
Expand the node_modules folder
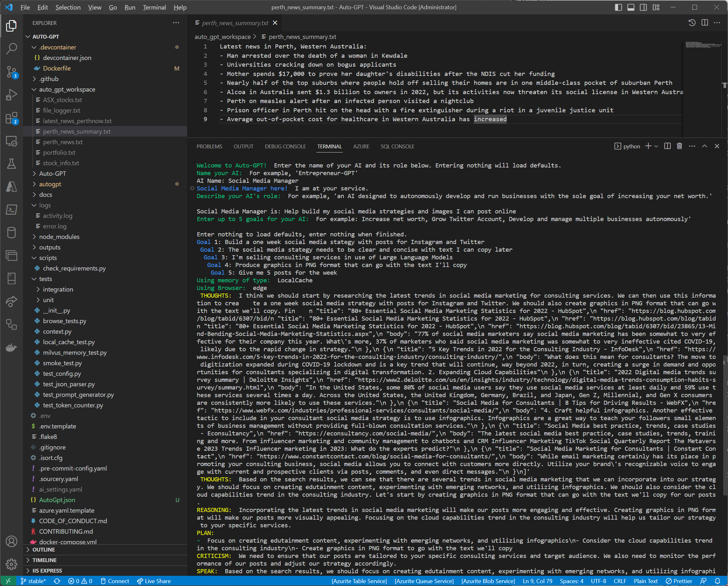[59, 236]
